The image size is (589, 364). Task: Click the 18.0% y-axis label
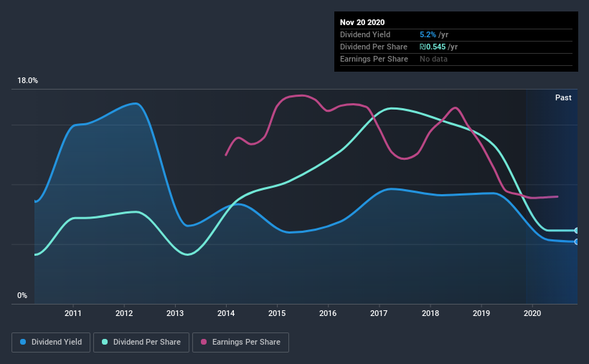(27, 81)
